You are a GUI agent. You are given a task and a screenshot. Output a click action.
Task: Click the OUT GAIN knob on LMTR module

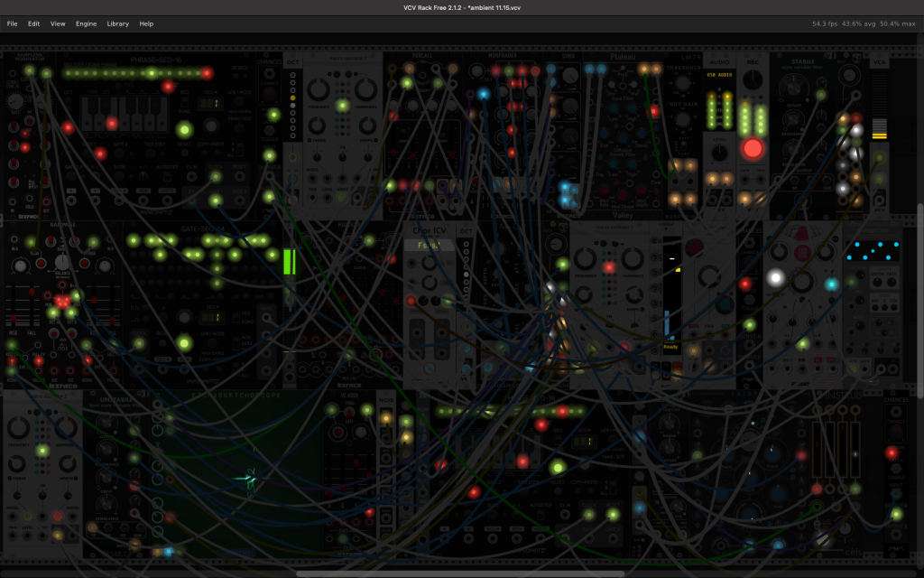[x=683, y=118]
